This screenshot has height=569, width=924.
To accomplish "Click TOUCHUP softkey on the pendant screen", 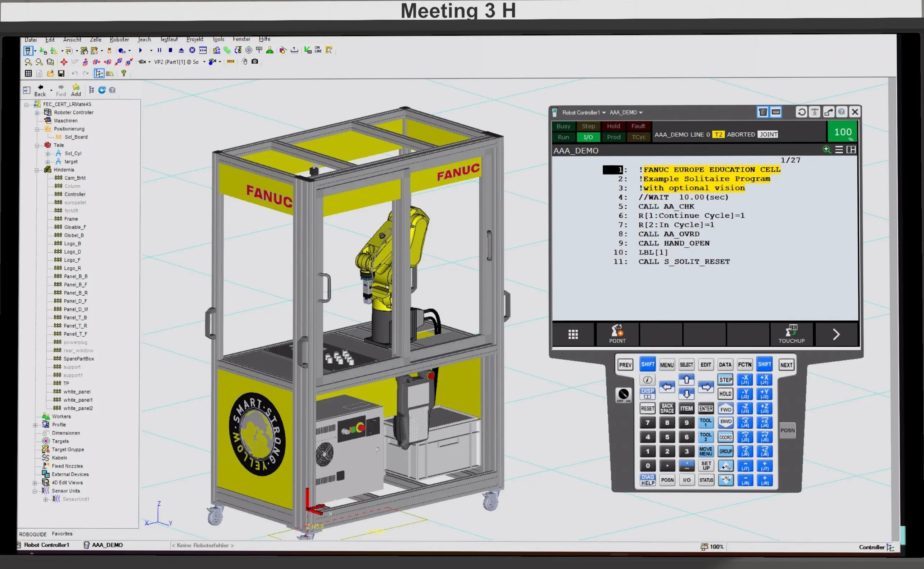I will tap(791, 334).
